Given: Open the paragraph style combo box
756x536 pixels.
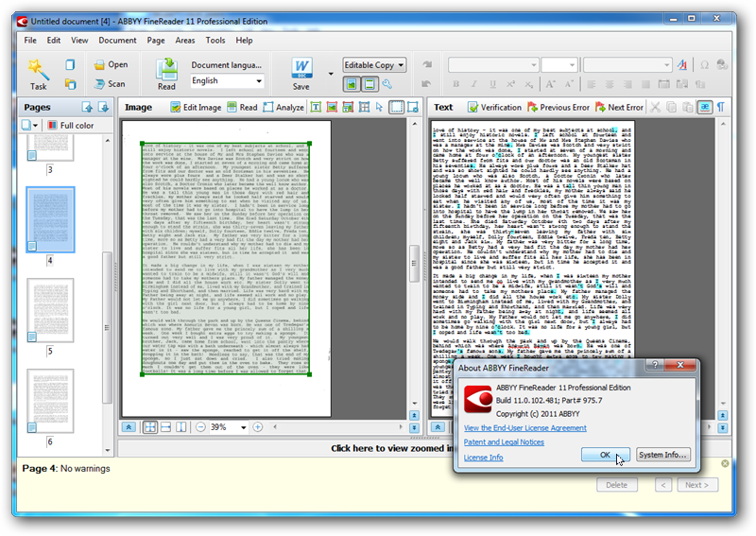Looking at the screenshot, I should 627,64.
